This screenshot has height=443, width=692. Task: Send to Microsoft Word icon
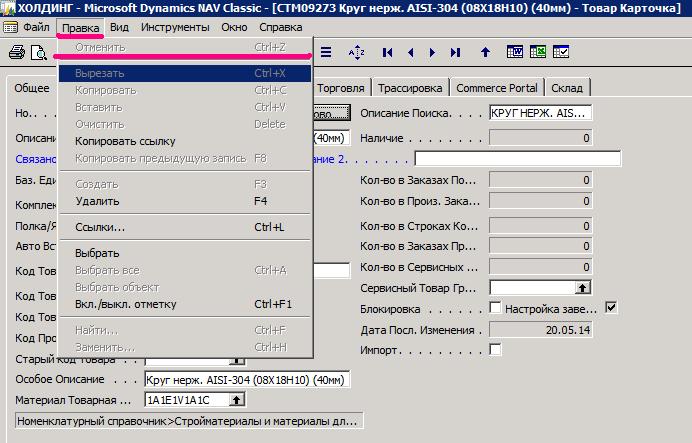(x=515, y=52)
